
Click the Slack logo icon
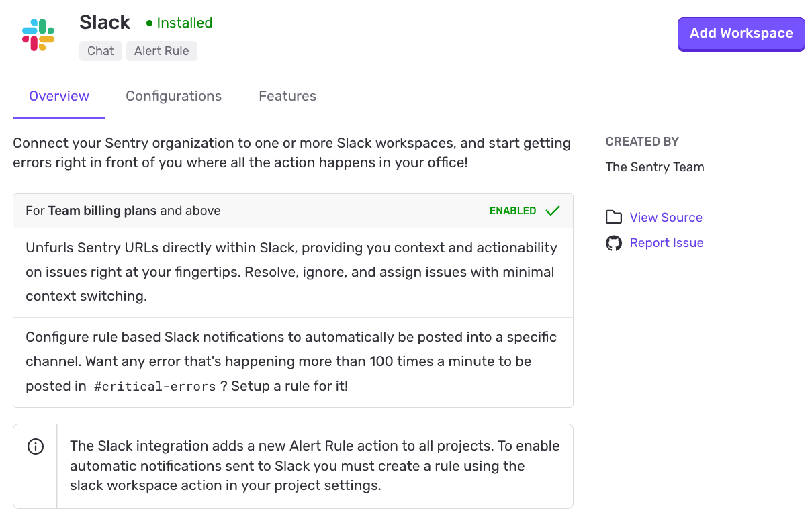click(x=38, y=35)
